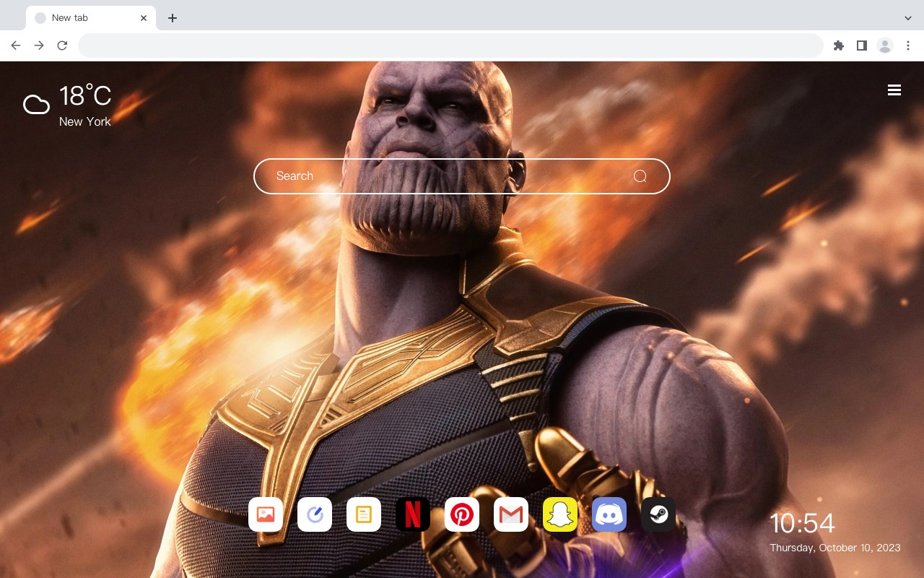The width and height of the screenshot is (924, 578).
Task: Go forward to the next page
Action: (39, 46)
